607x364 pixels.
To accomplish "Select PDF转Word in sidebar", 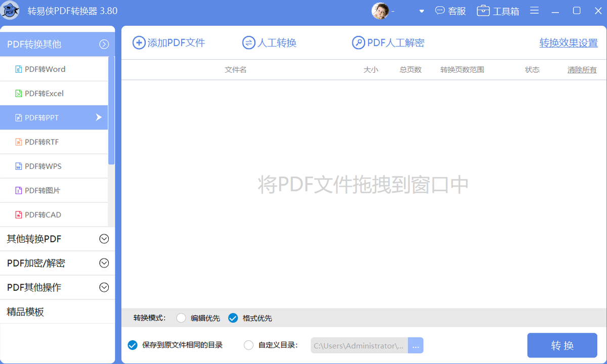I will click(54, 69).
